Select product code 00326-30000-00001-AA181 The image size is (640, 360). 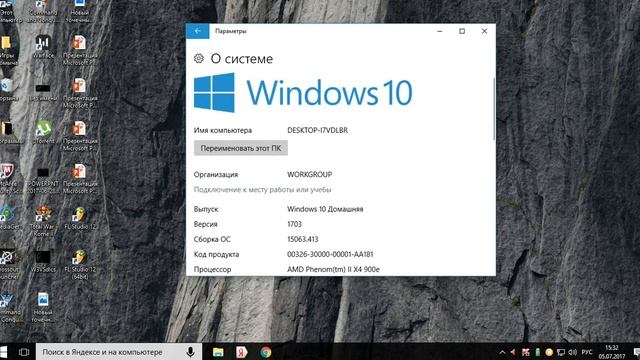click(330, 254)
